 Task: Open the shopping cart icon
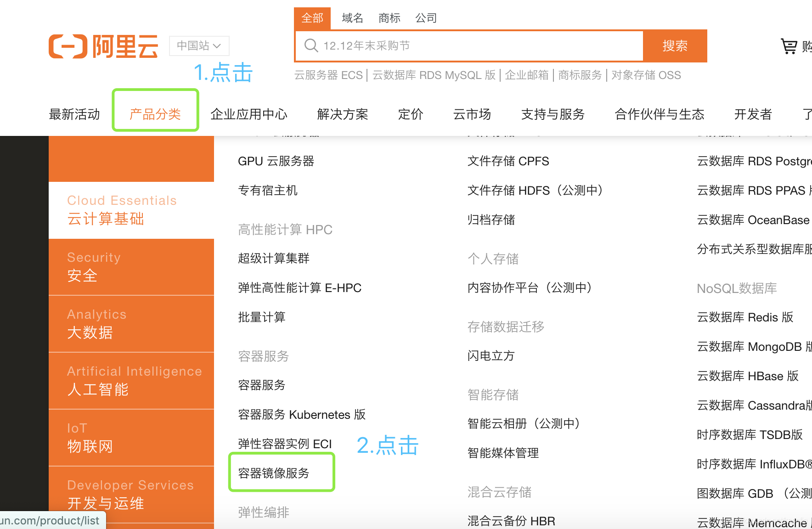point(789,46)
